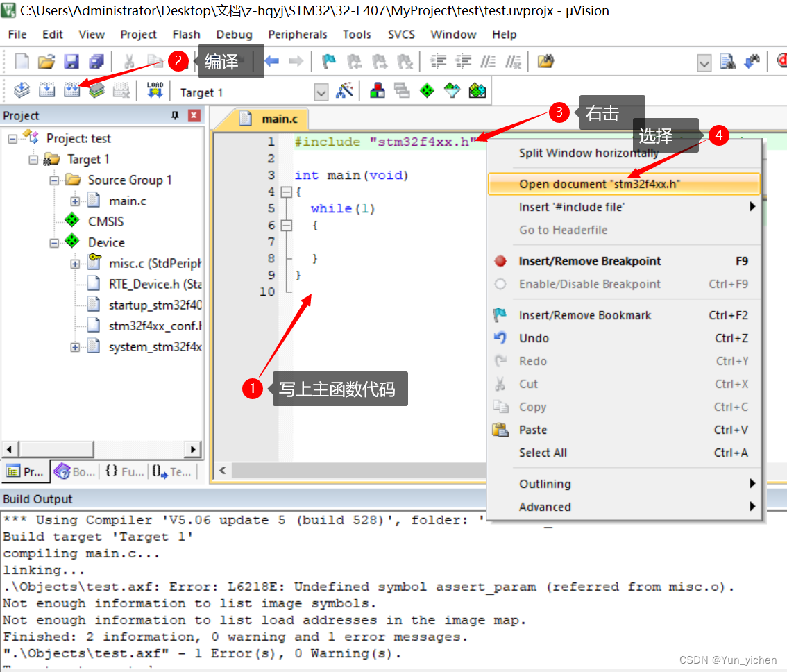Build target files icon
787x672 pixels.
46,90
